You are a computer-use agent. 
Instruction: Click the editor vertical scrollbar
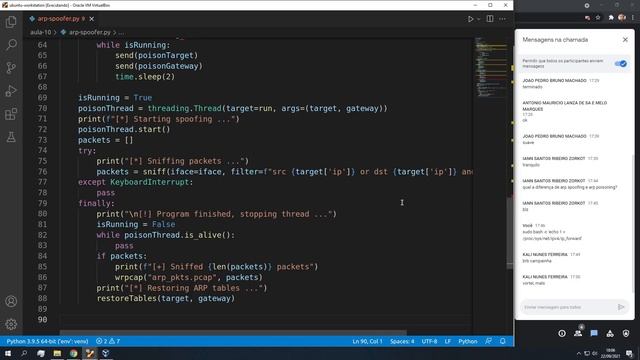coord(510,233)
